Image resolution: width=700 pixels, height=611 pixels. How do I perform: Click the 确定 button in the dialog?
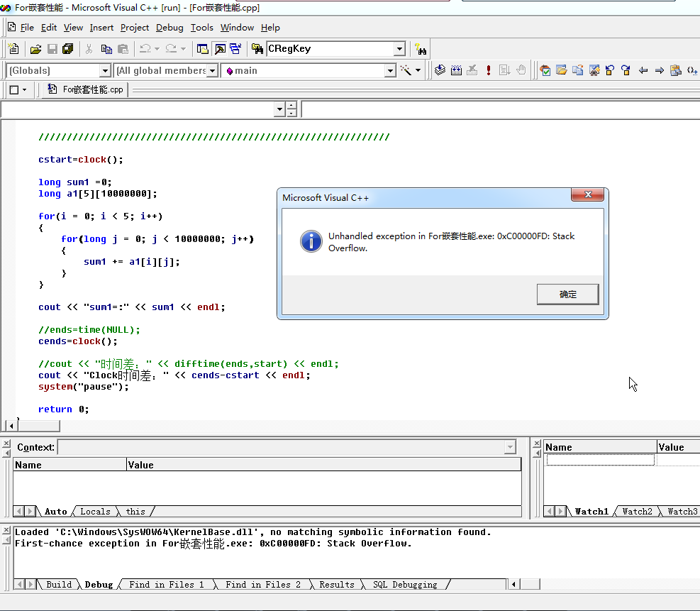pyautogui.click(x=567, y=294)
